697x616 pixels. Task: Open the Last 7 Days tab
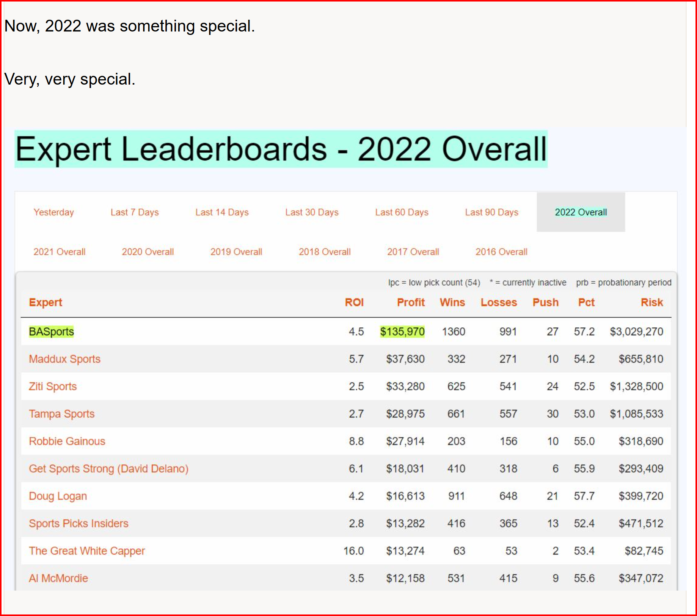tap(134, 212)
